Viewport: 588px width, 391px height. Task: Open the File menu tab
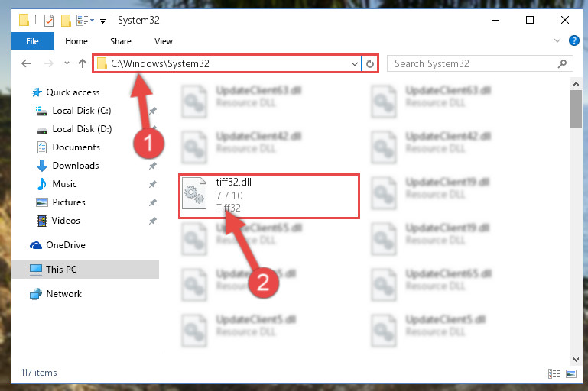pyautogui.click(x=32, y=41)
